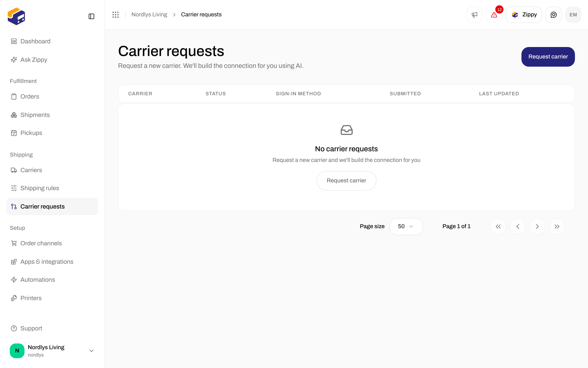Click the Shipping rules sliders icon

click(x=14, y=188)
